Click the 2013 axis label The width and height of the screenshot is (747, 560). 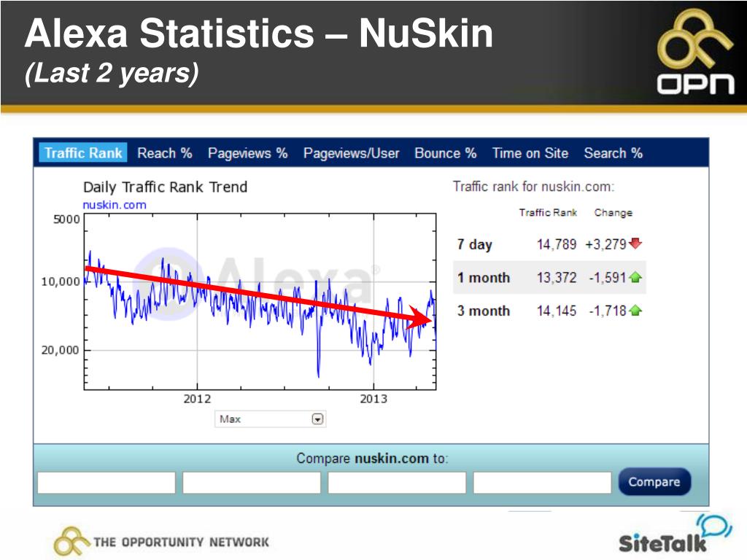pyautogui.click(x=373, y=399)
